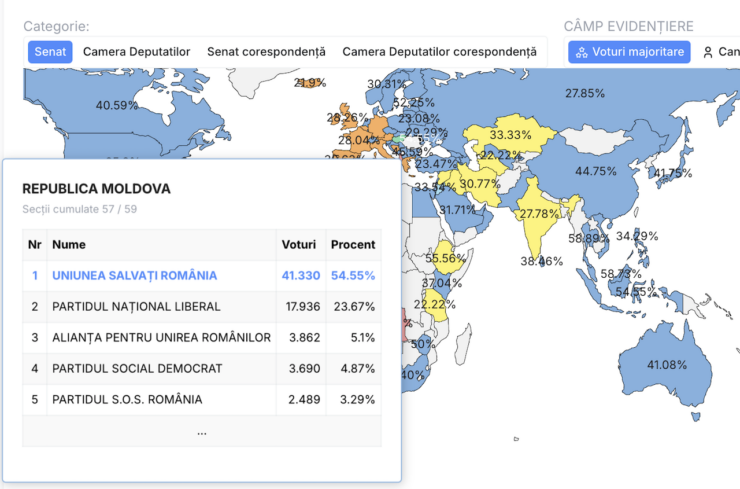Click the person icon for candidates
This screenshot has width=740, height=489.
click(x=707, y=52)
